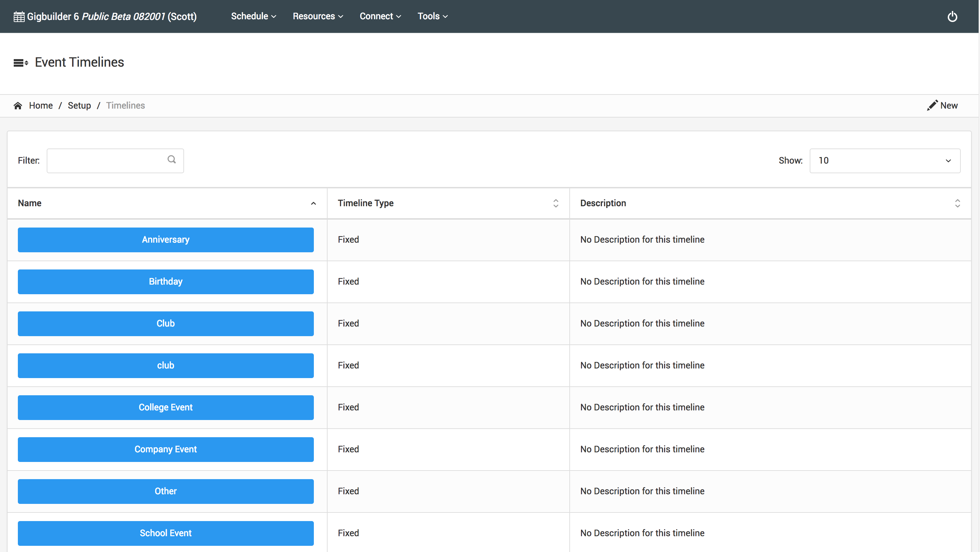Click the Gigbuilder calendar logo icon
This screenshot has height=552, width=980.
coord(19,17)
